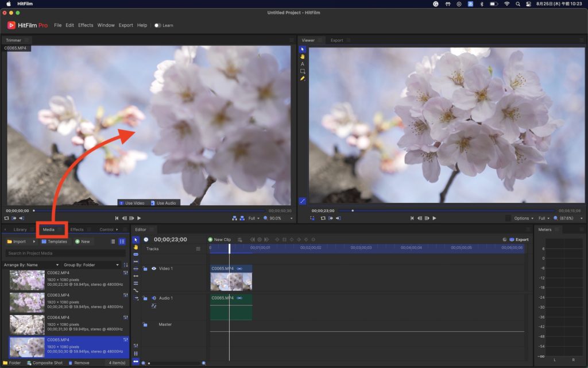The image size is (588, 368).
Task: Pick the yellow Pen tool in the Viewer
Action: 303,78
